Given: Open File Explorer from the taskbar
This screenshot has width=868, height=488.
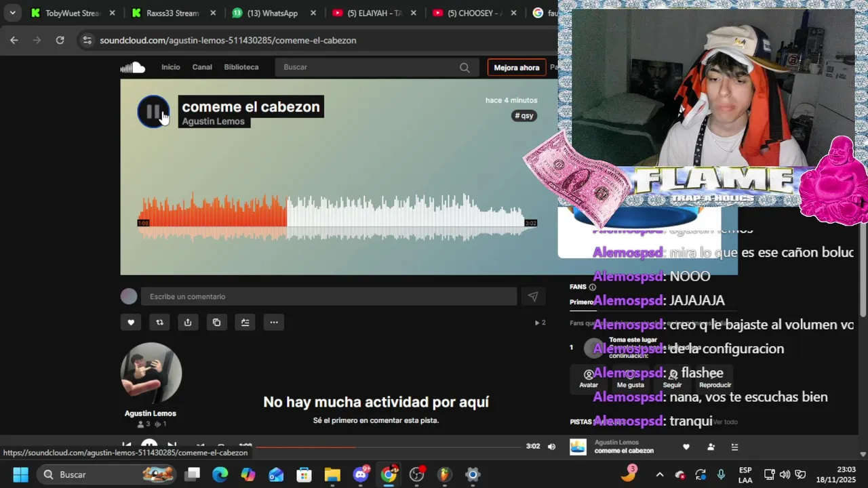Looking at the screenshot, I should 332,474.
